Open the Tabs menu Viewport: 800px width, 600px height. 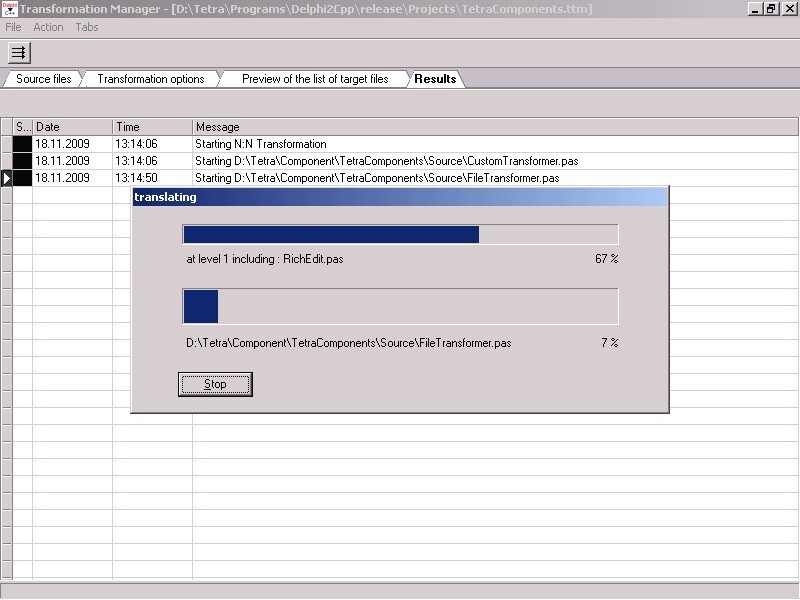click(86, 27)
